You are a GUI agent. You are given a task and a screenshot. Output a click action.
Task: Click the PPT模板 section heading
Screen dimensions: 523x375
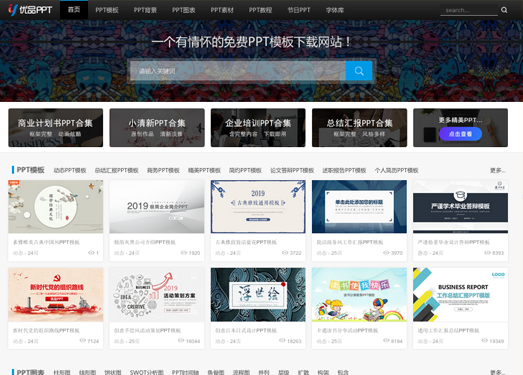tap(30, 170)
